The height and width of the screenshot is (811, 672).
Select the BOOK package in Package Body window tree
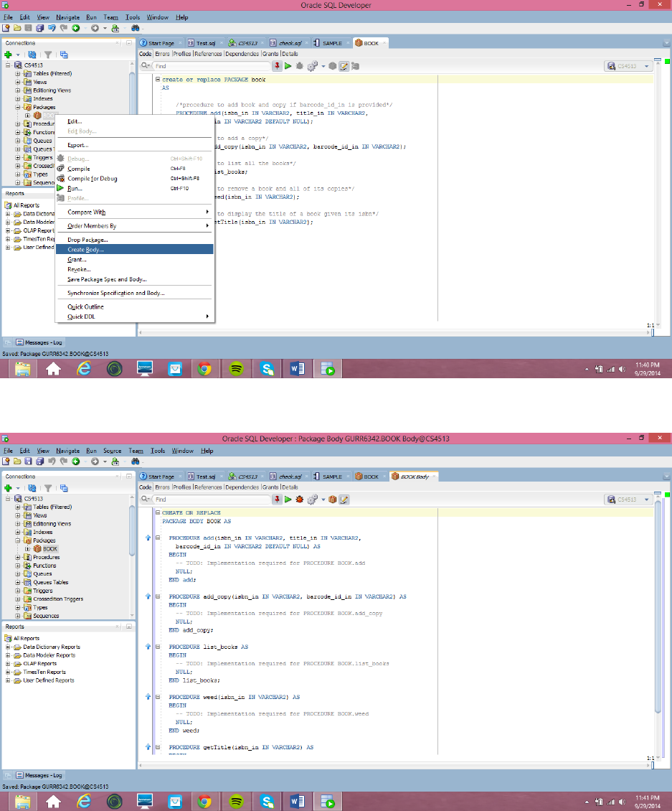coord(49,549)
